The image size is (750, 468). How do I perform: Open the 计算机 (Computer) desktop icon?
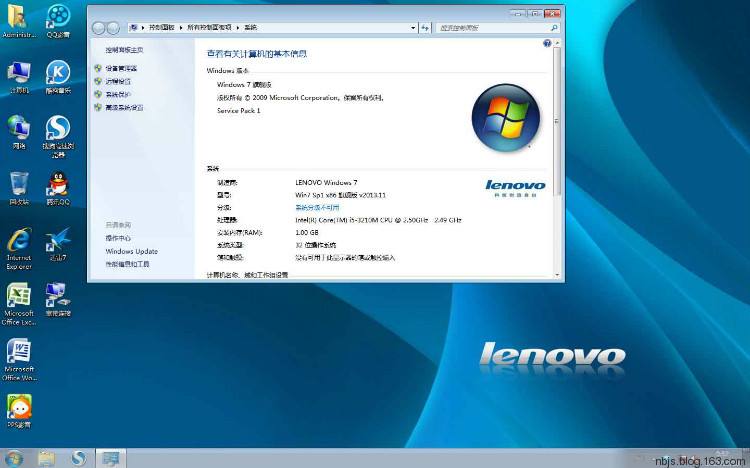pos(18,77)
